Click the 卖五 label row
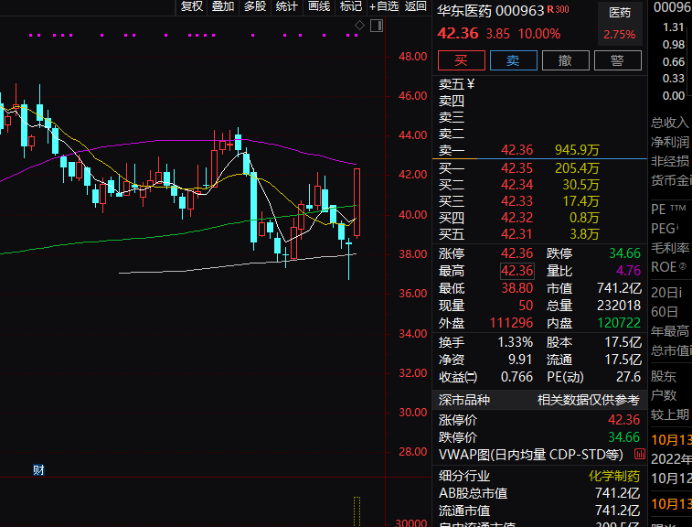 539,84
